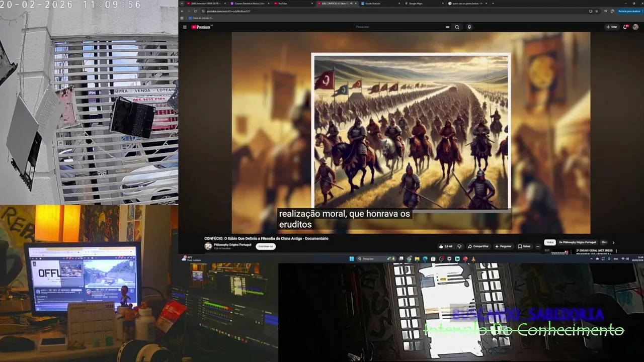
Task: Open on-screen keyboard icon in search box
Action: point(447,27)
